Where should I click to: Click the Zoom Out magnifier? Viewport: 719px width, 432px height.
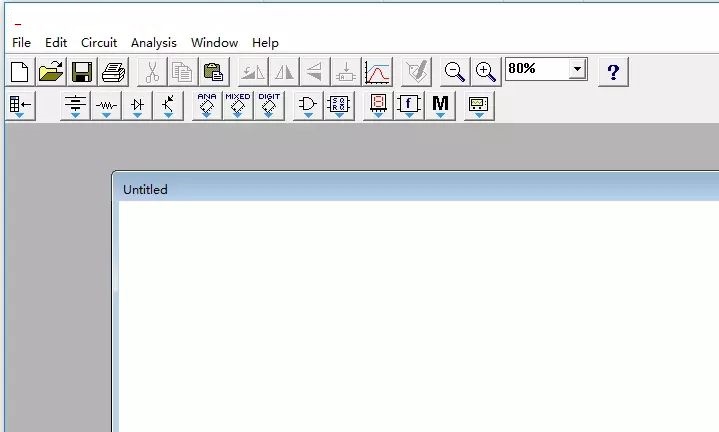tap(455, 71)
